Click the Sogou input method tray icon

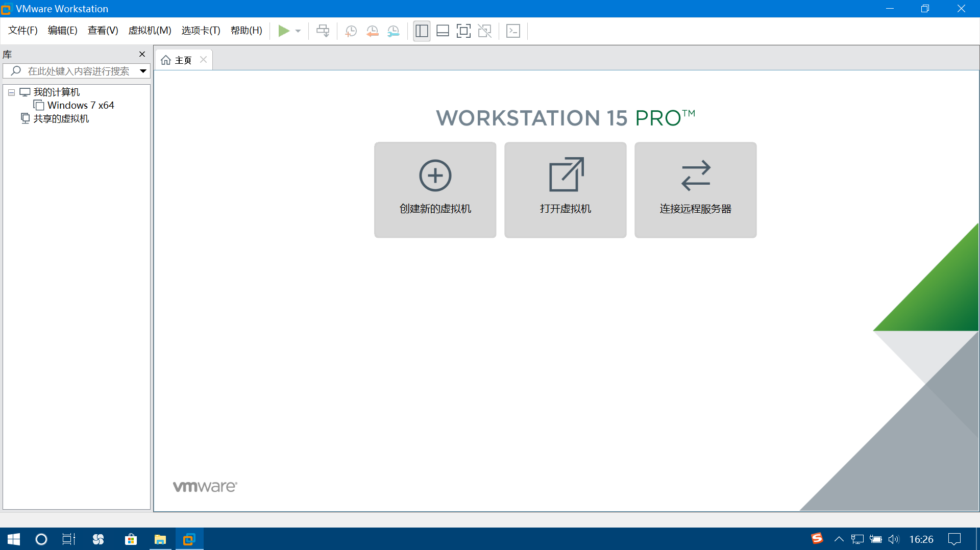pos(817,539)
